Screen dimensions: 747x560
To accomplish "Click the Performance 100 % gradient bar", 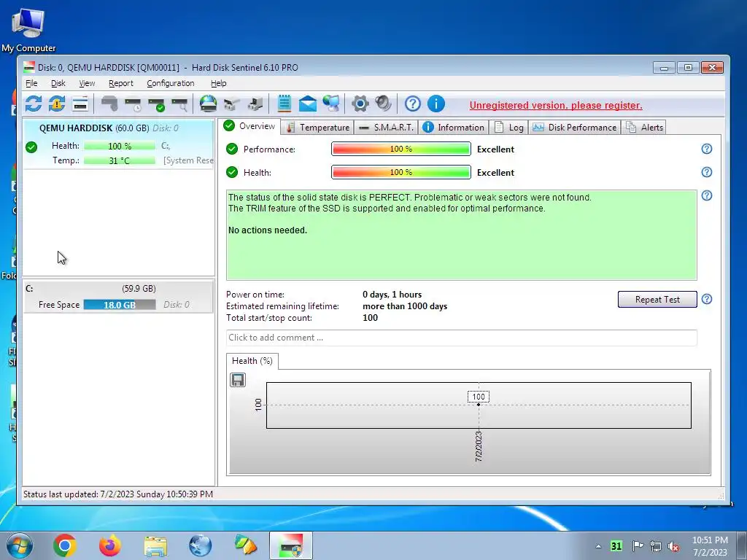I will pos(401,149).
